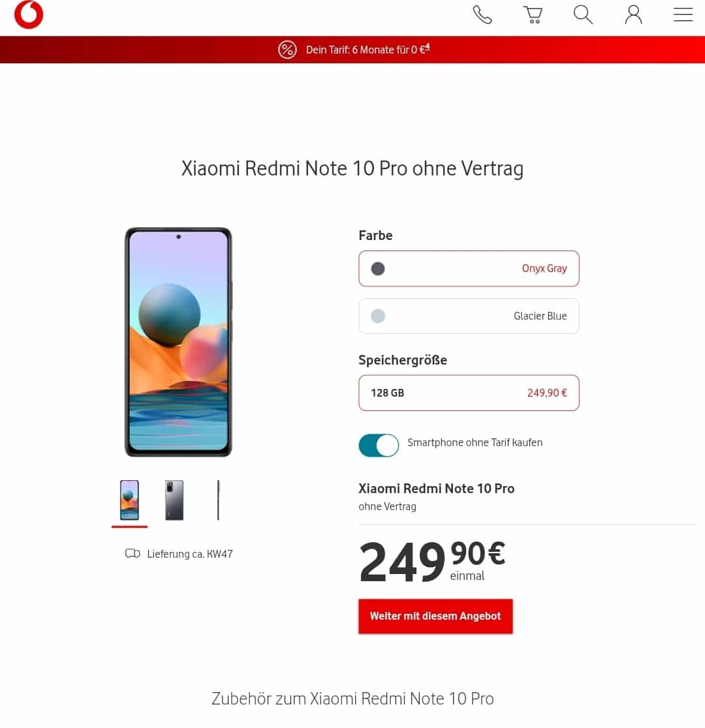
Task: Click the Glacier Blue color swatch dot
Action: (378, 316)
